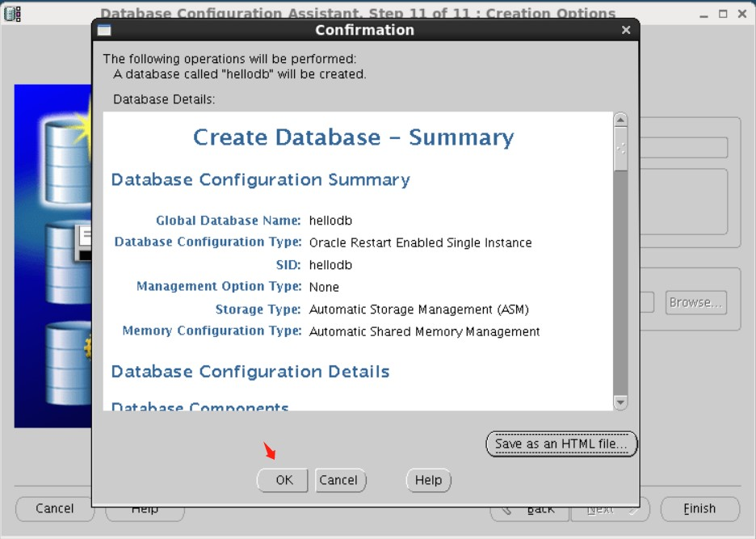The height and width of the screenshot is (539, 756).
Task: Click the Database Configuration Summary heading
Action: pyautogui.click(x=260, y=179)
